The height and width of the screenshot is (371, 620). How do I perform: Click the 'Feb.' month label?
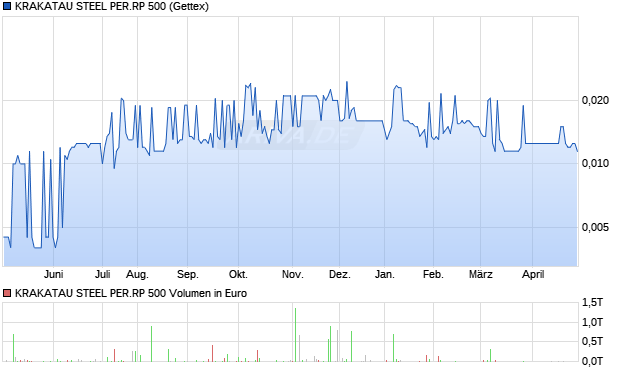coord(433,274)
